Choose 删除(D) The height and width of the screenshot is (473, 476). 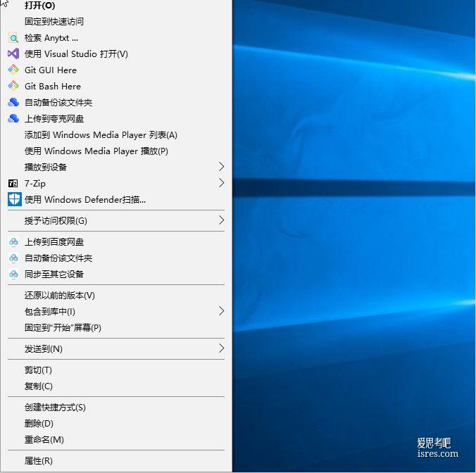(116, 423)
